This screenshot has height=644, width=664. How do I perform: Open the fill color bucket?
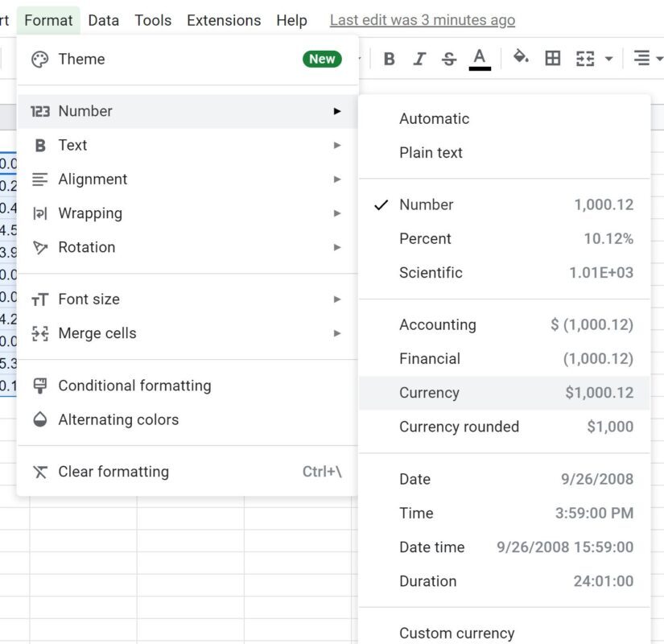click(521, 57)
